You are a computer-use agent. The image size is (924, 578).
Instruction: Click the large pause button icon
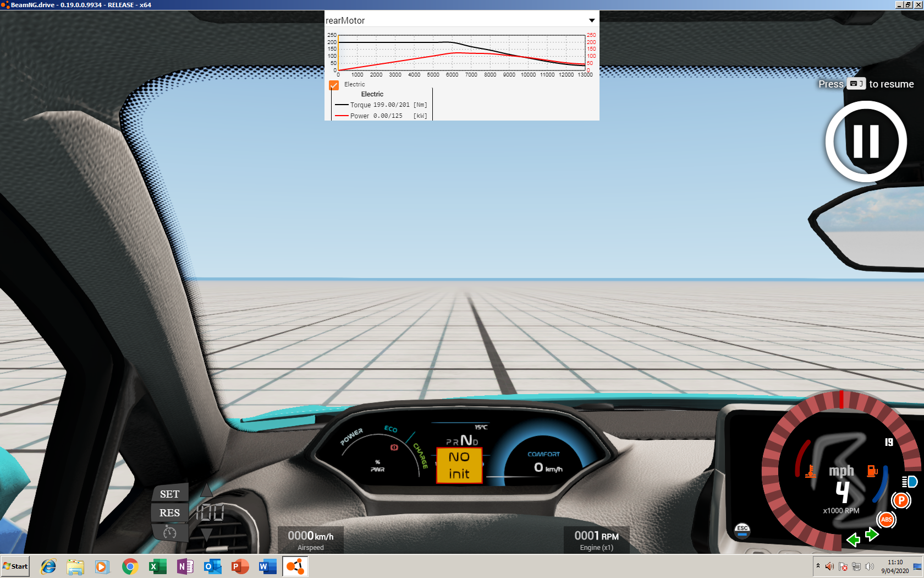click(866, 141)
